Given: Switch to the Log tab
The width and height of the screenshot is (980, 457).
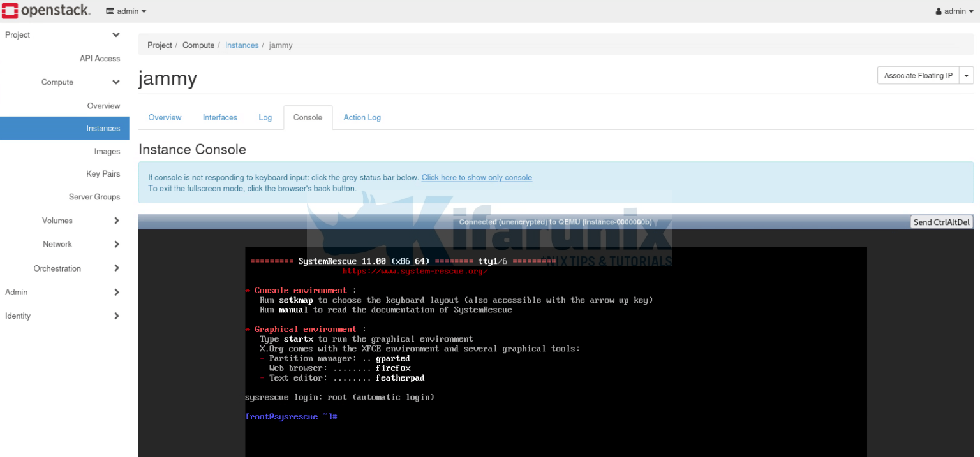Looking at the screenshot, I should 265,117.
